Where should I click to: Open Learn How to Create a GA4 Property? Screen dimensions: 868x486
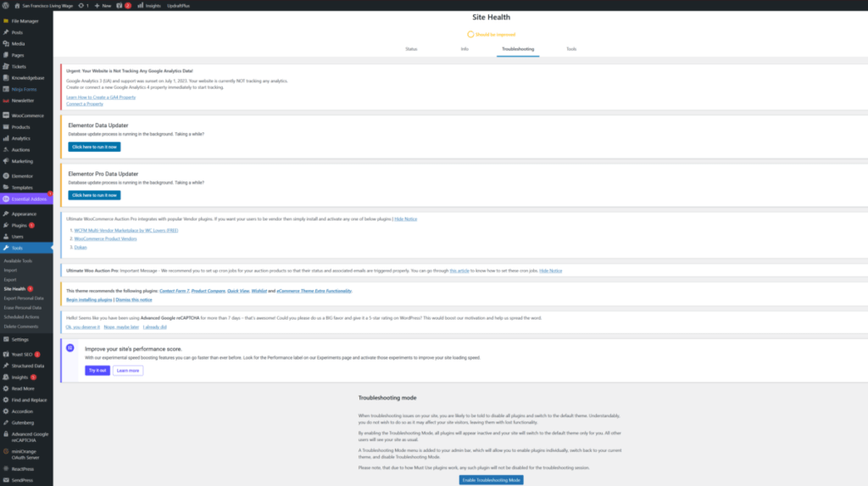pos(101,97)
